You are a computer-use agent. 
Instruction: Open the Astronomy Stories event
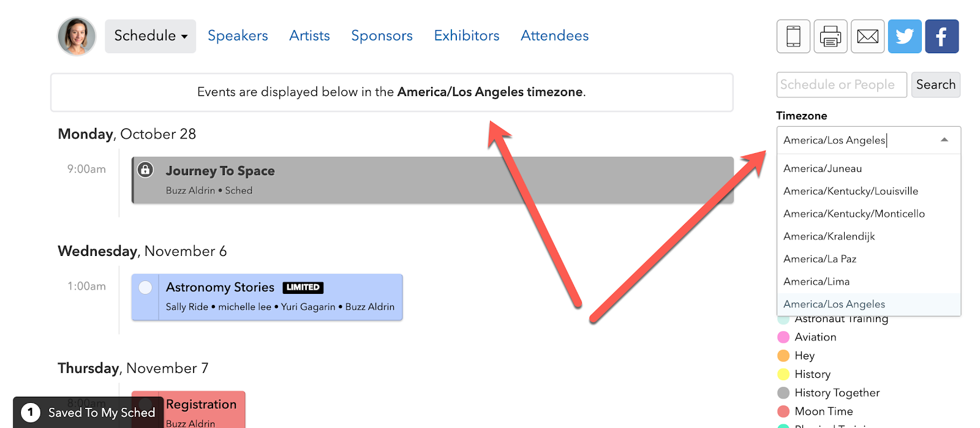[x=267, y=297]
